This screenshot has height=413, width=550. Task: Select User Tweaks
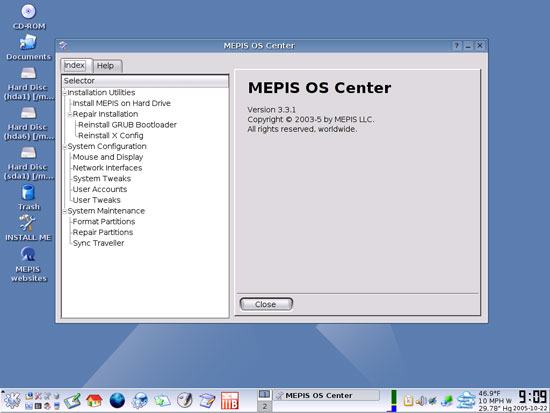tap(96, 200)
